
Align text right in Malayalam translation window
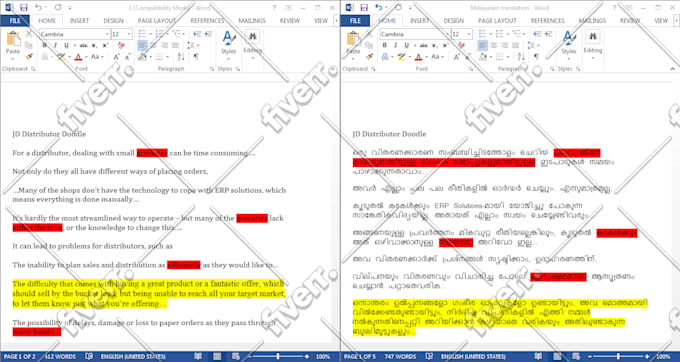point(504,46)
